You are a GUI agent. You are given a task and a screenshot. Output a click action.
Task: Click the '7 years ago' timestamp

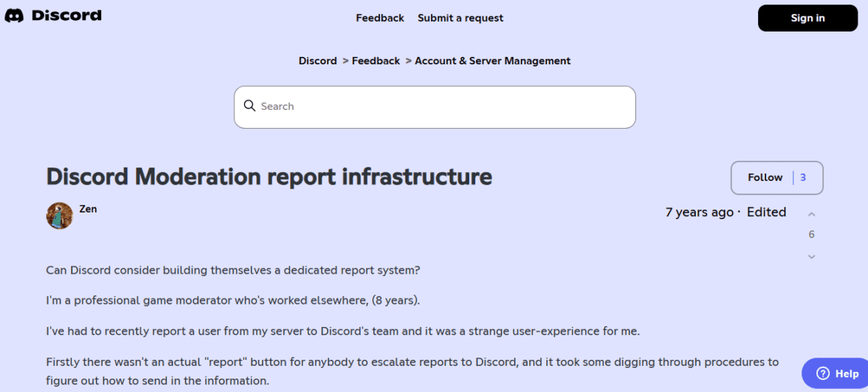pos(699,212)
